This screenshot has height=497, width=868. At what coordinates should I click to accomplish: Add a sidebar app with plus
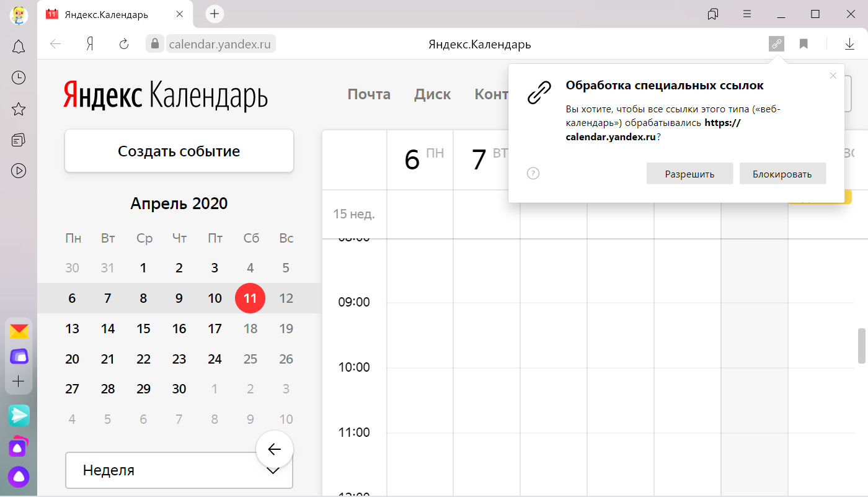coord(19,381)
